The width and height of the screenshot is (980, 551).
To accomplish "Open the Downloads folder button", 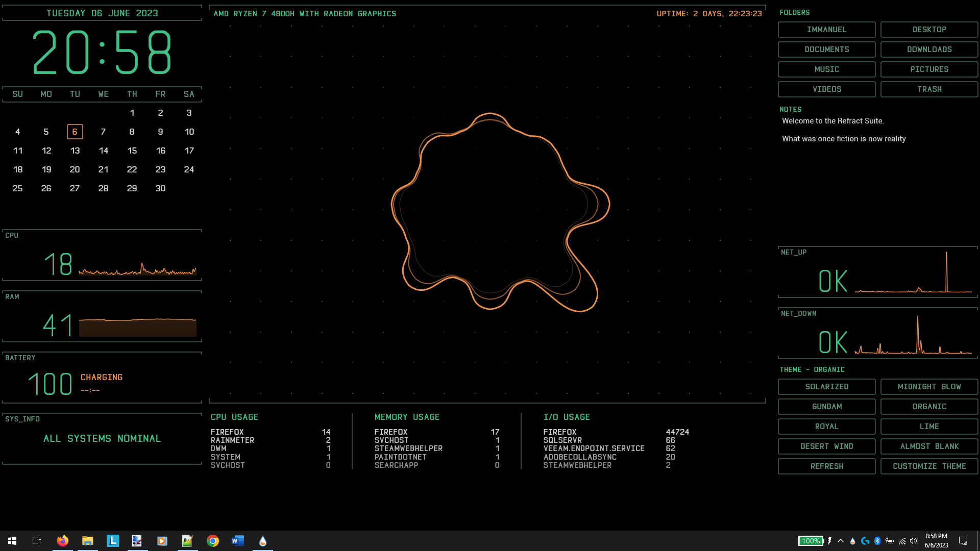I will pyautogui.click(x=929, y=49).
